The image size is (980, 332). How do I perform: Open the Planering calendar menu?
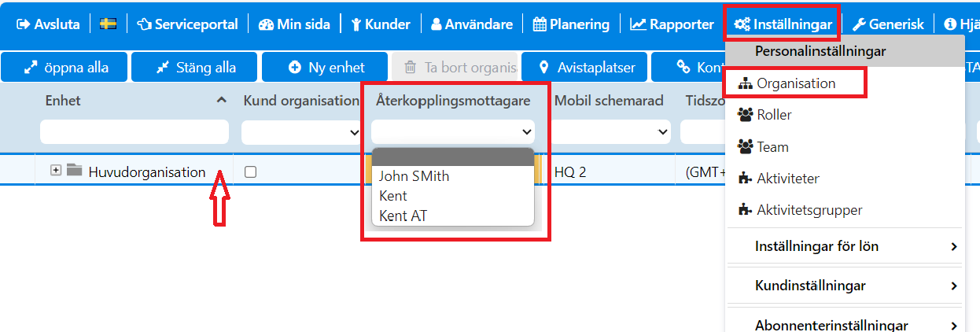pos(571,24)
